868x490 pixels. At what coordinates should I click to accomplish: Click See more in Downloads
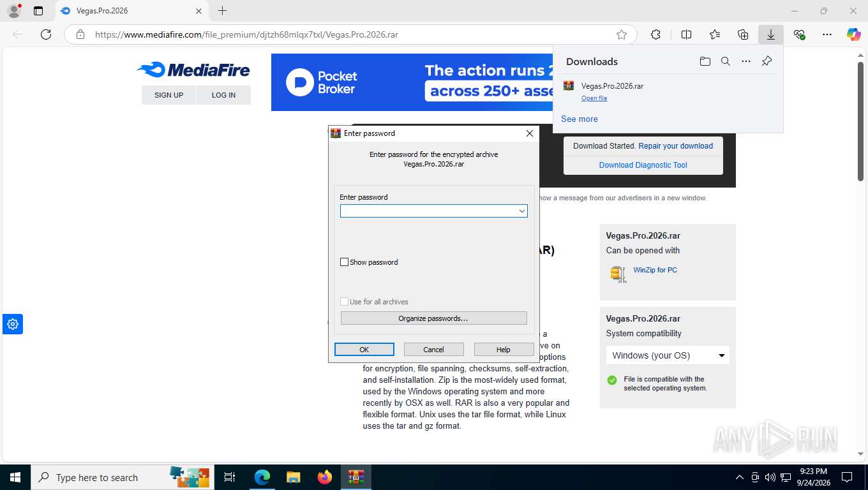pyautogui.click(x=580, y=119)
